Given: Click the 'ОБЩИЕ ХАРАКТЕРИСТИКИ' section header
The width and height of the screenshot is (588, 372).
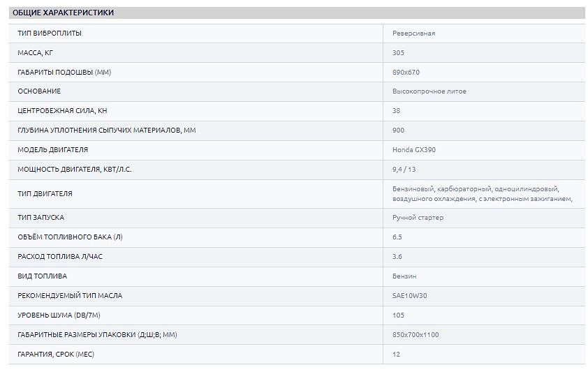Looking at the screenshot, I should [x=63, y=13].
